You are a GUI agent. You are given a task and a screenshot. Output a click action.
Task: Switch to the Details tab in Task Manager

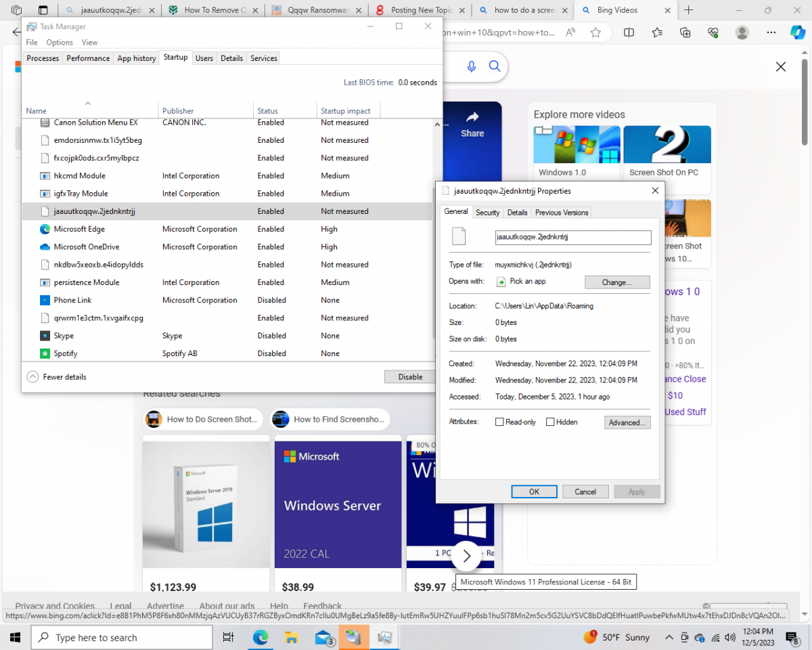[231, 58]
